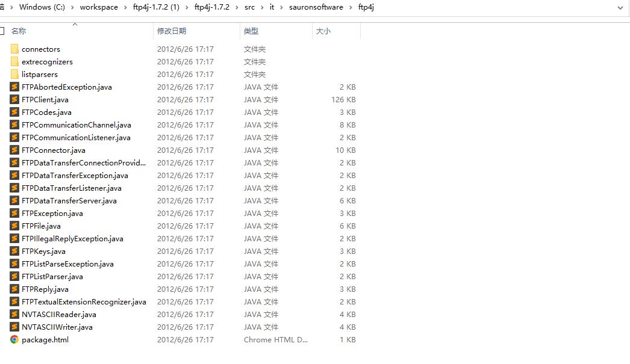Viewport: 630px width, 364px height.
Task: Select the file name FTPReply.java
Action: (x=45, y=289)
